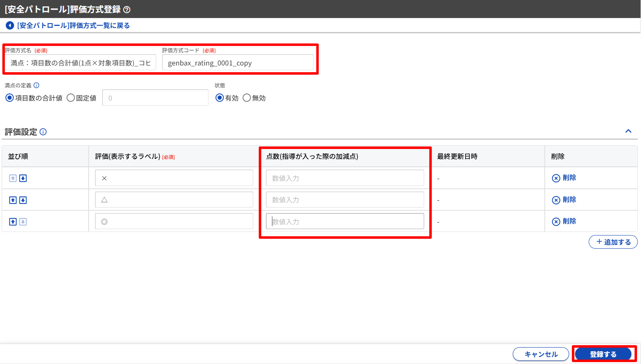641x364 pixels.
Task: Click points input for △ row
Action: coord(345,200)
